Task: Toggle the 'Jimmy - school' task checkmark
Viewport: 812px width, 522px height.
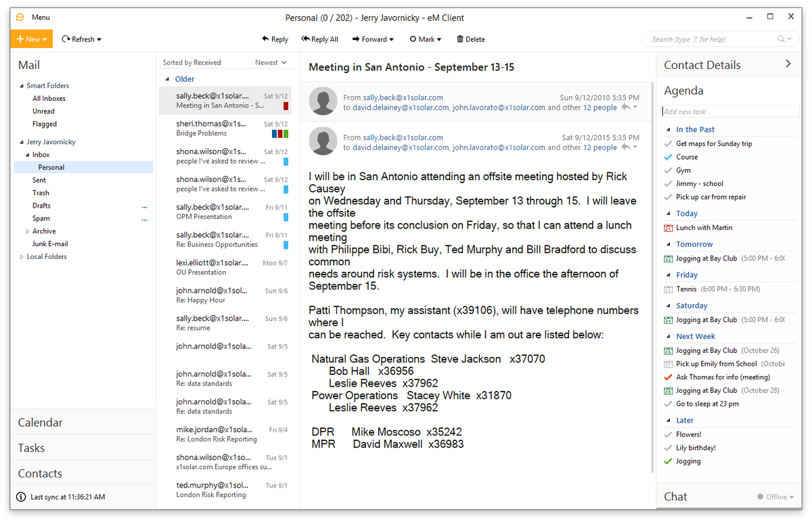Action: (x=669, y=184)
